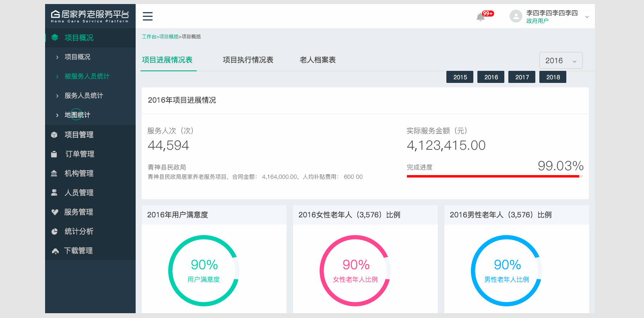644x318 pixels.
Task: Click the 2016年用户满意度 card title
Action: coord(178,215)
